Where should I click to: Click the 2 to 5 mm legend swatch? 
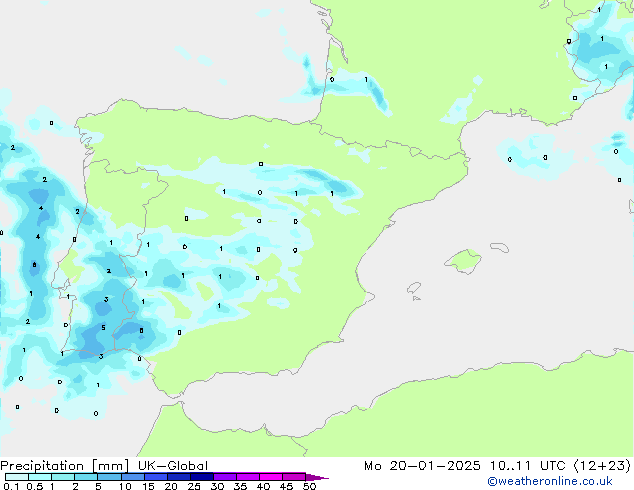pos(86,477)
